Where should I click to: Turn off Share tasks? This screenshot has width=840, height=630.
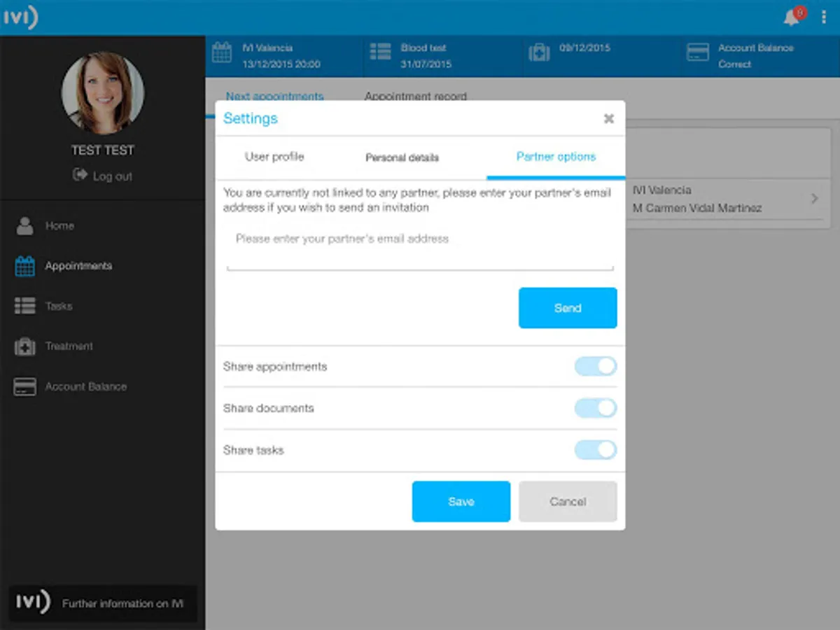click(x=595, y=450)
